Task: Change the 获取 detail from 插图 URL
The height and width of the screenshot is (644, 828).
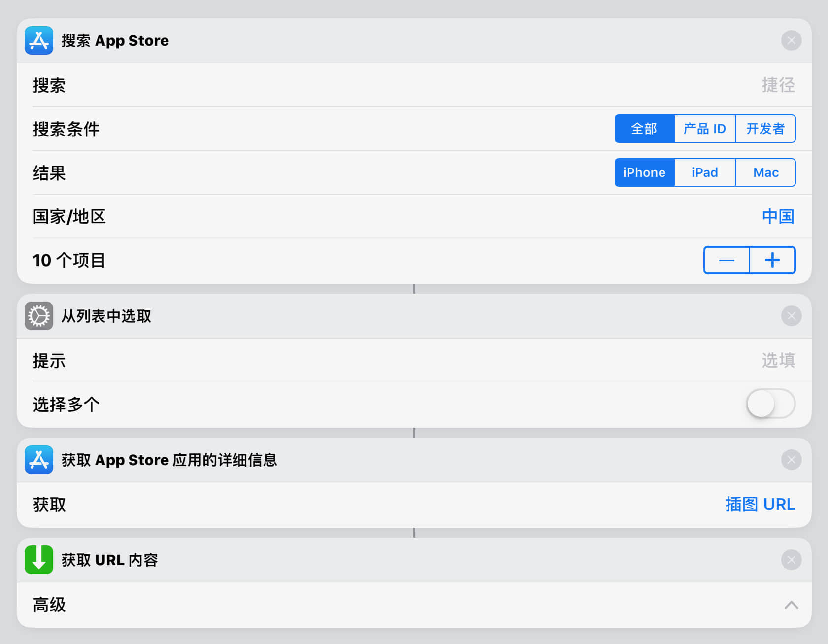Action: (x=760, y=505)
